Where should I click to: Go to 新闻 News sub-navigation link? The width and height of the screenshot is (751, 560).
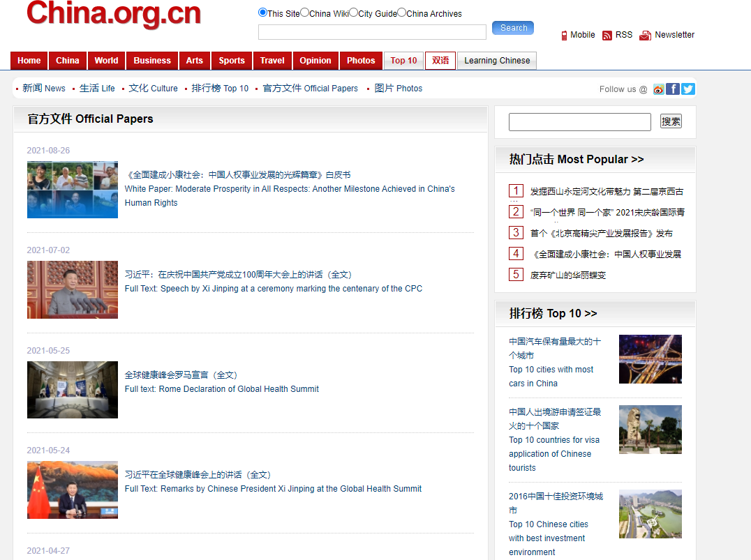point(44,89)
